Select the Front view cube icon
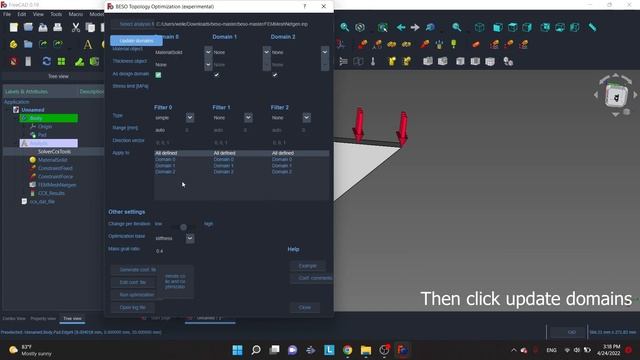 (x=498, y=27)
